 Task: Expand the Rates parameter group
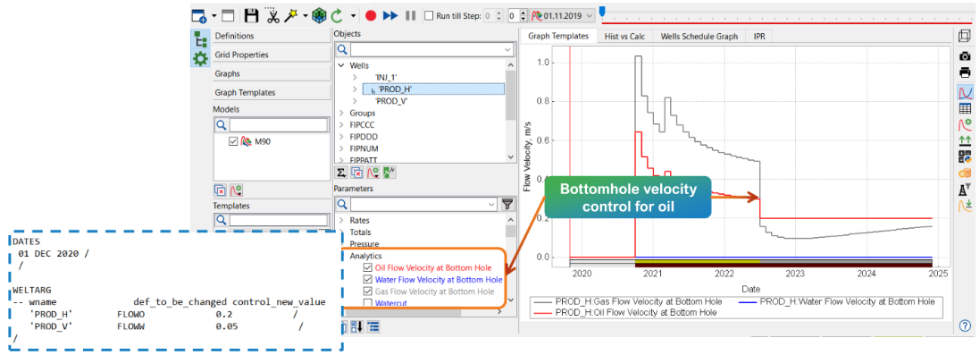click(341, 220)
